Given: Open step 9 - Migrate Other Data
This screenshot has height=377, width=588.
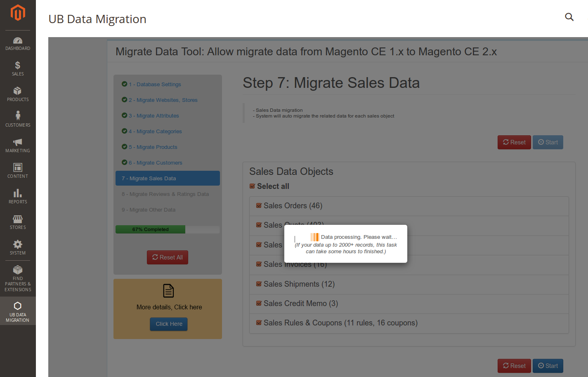Looking at the screenshot, I should pos(149,210).
